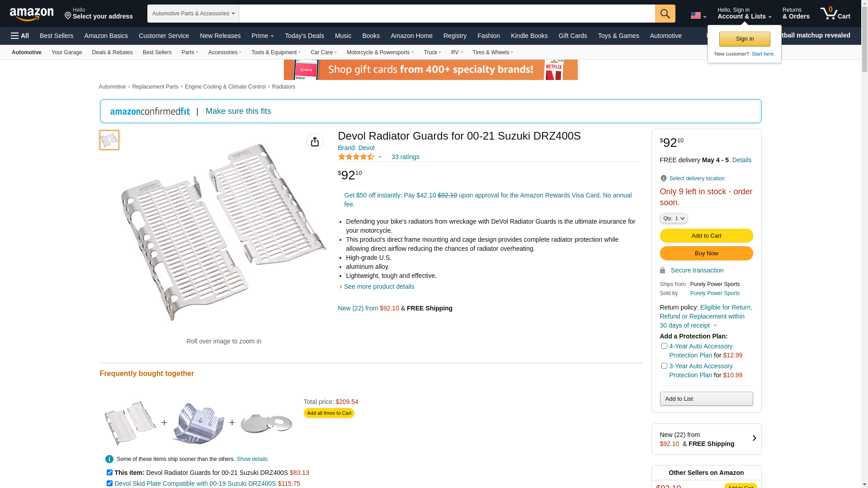Click the Buy Now button
Viewport: 868px width, 488px height.
click(706, 253)
